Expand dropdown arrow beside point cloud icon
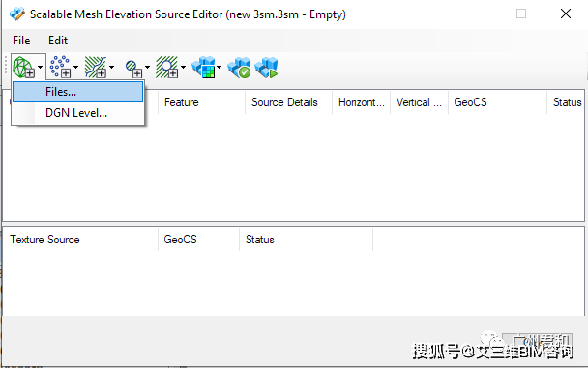 [75, 68]
